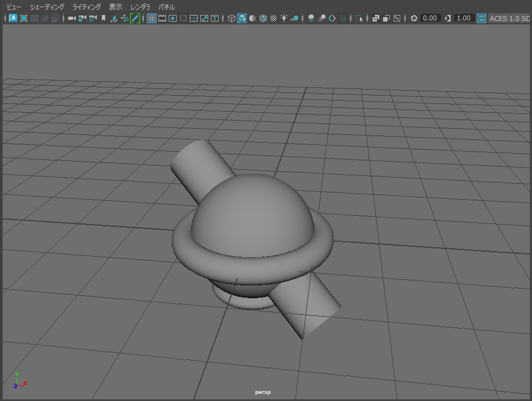Screen dimensions: 532x401
Task: Click the persp camera label
Action: click(263, 392)
